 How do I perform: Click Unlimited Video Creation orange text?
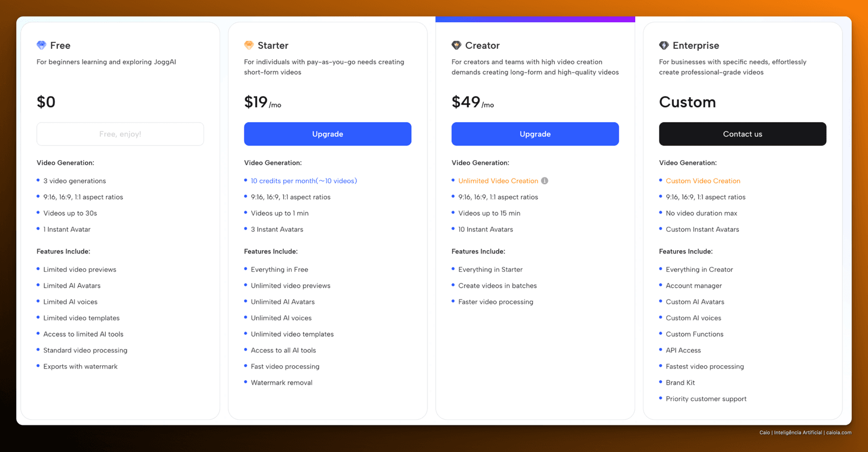(x=498, y=181)
